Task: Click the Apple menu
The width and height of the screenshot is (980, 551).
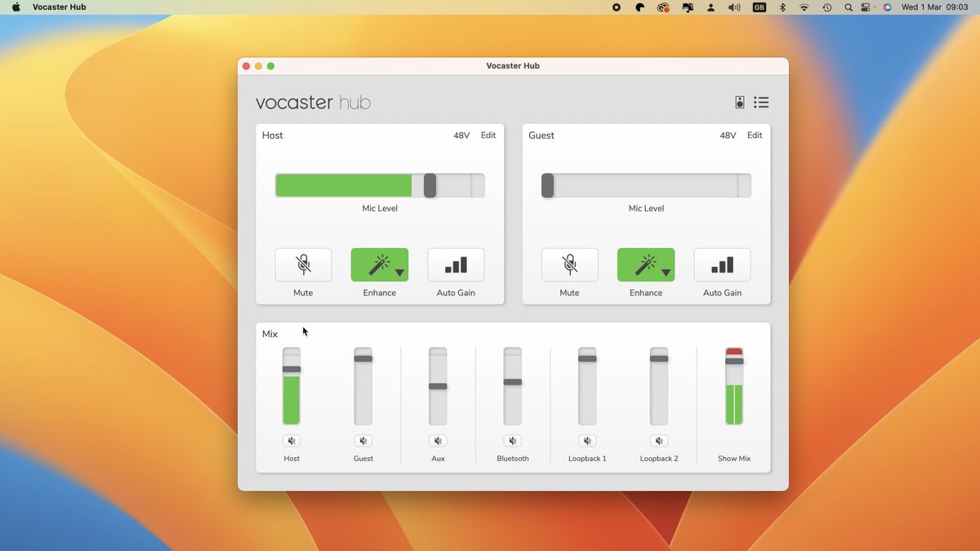Action: click(15, 7)
